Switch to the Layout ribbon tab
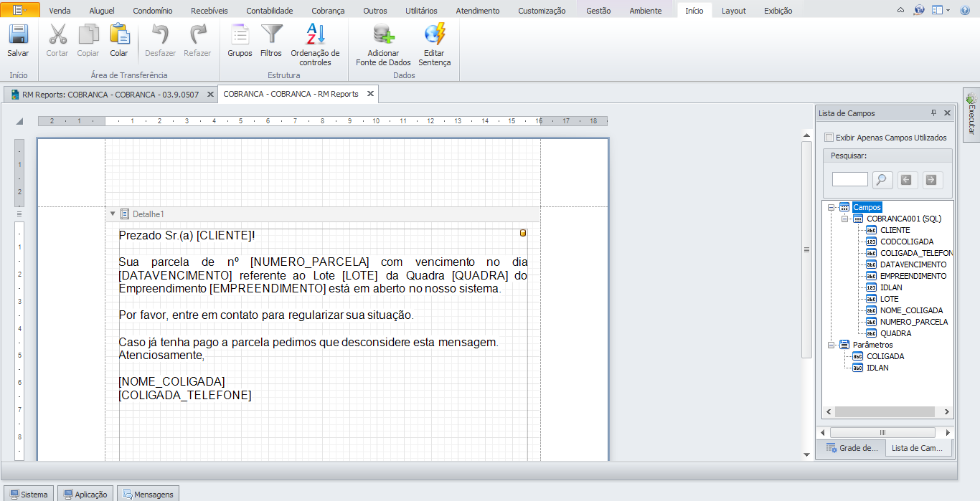 tap(734, 11)
